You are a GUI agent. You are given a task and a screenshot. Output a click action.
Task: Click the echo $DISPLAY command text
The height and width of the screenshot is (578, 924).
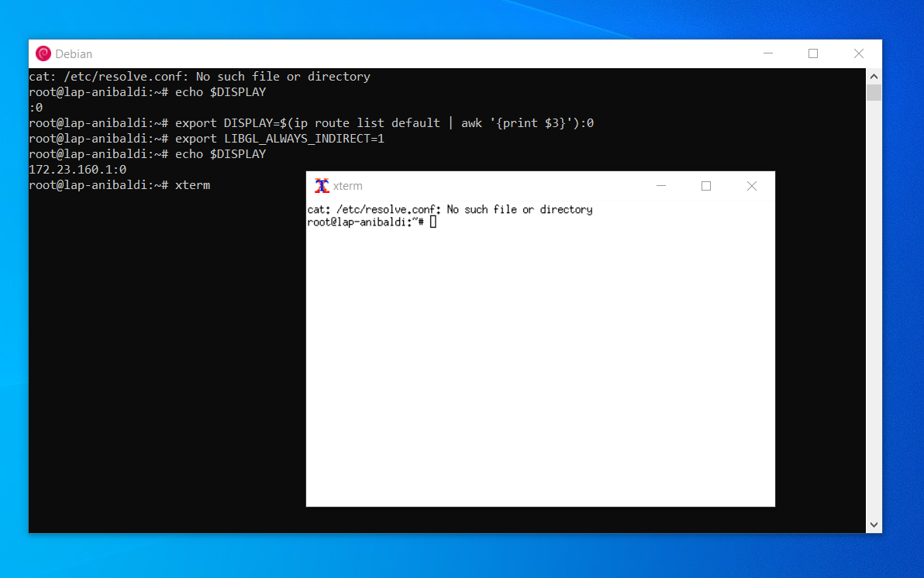coord(221,153)
